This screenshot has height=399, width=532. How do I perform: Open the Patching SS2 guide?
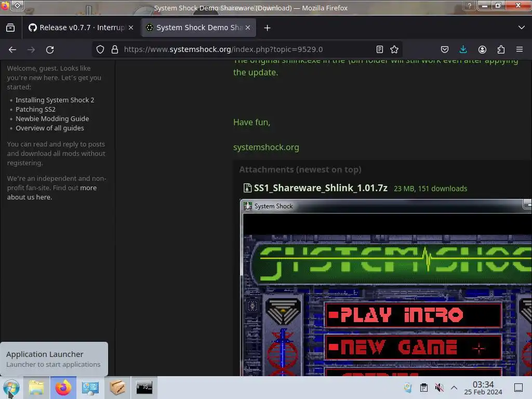click(x=36, y=109)
